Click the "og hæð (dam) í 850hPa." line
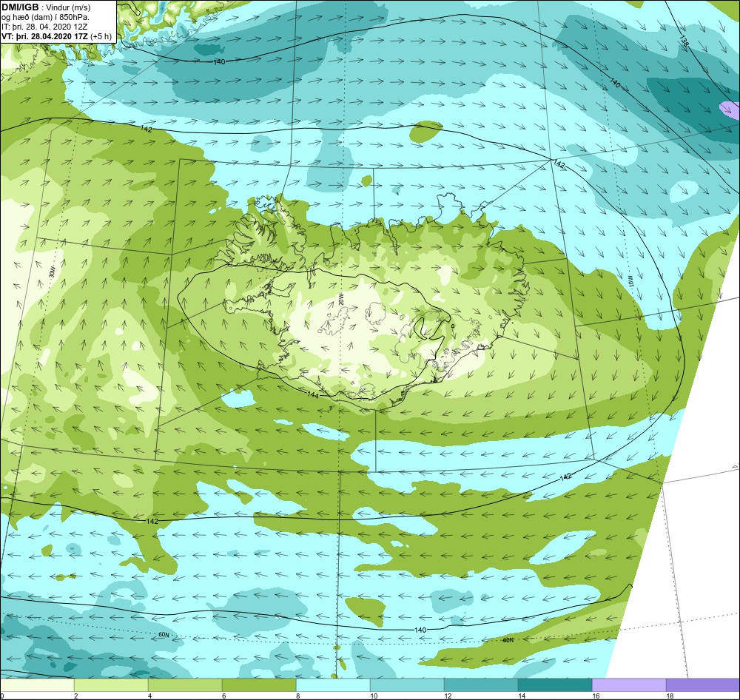This screenshot has height=700, width=740. (45, 17)
